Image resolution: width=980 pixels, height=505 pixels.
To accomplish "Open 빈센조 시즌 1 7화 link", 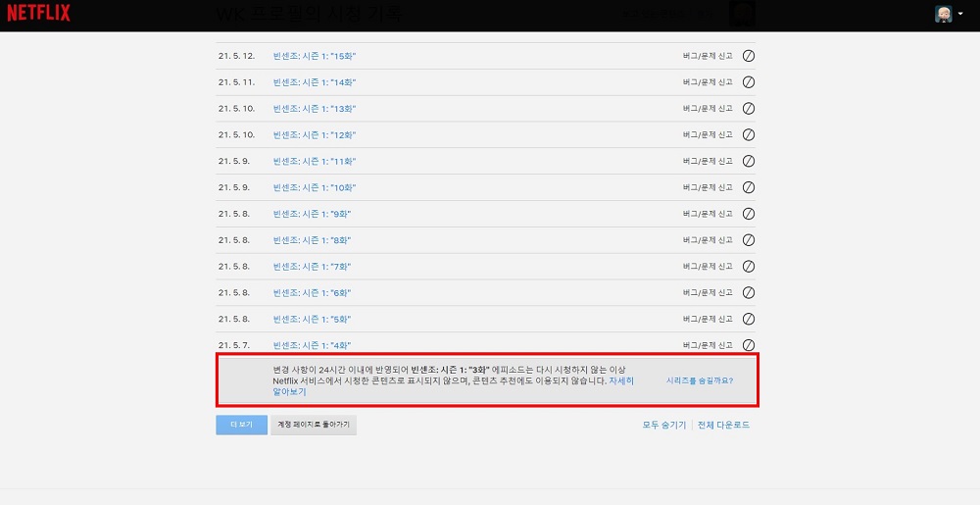I will (312, 267).
